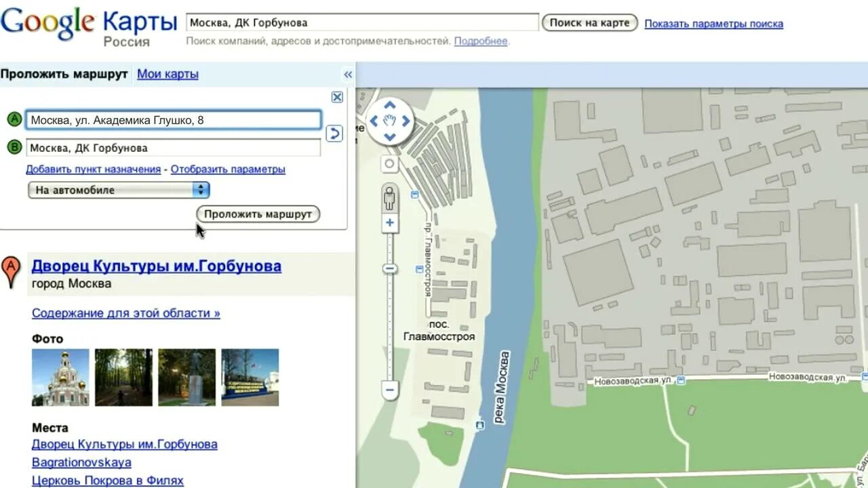Click Поиск на карте button
Viewport: 868px width, 488px height.
(x=589, y=22)
